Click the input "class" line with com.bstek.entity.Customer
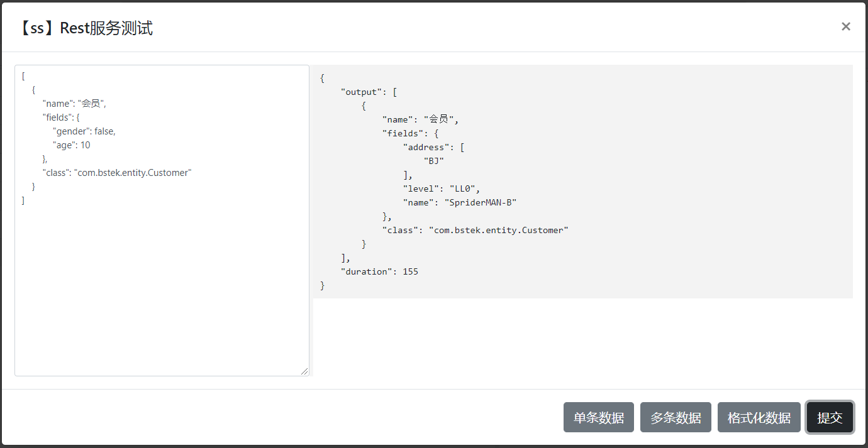The width and height of the screenshot is (868, 448). coord(116,173)
